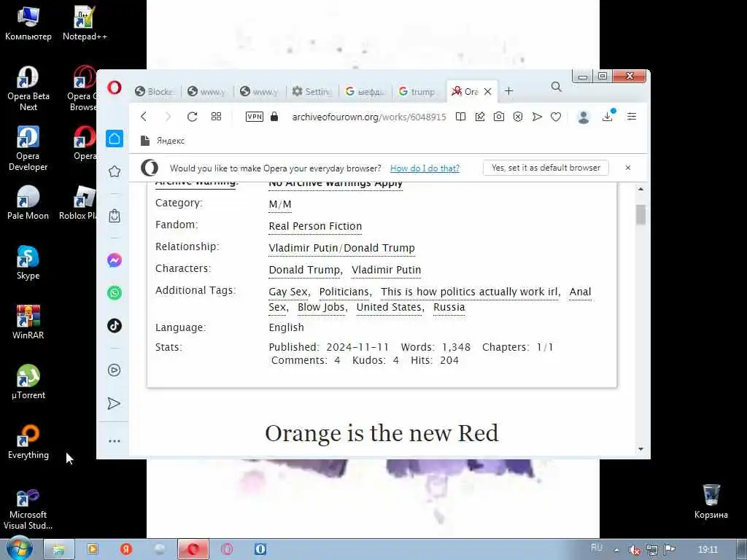Click the padlock site security icon
The image size is (747, 560).
pyautogui.click(x=274, y=117)
